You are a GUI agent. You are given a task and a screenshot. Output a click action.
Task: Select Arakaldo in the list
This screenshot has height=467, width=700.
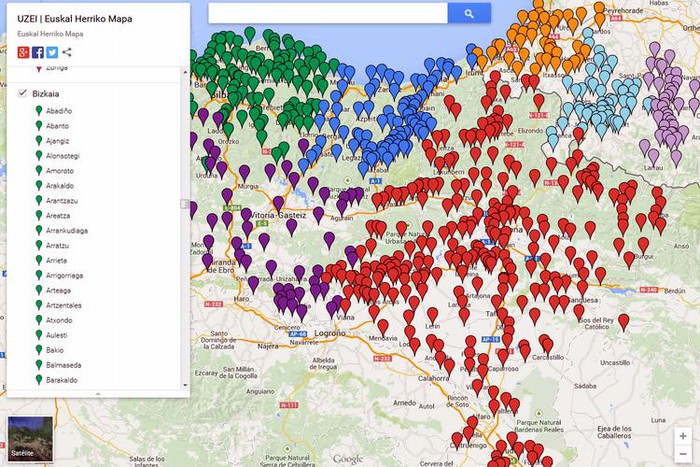(60, 186)
